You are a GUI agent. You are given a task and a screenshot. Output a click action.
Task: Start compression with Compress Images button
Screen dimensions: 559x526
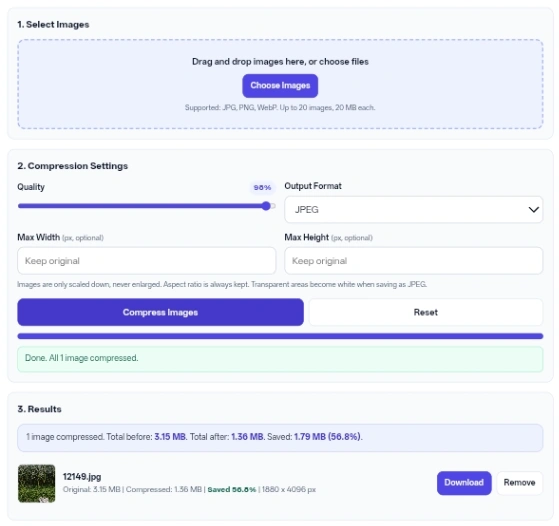coord(160,312)
